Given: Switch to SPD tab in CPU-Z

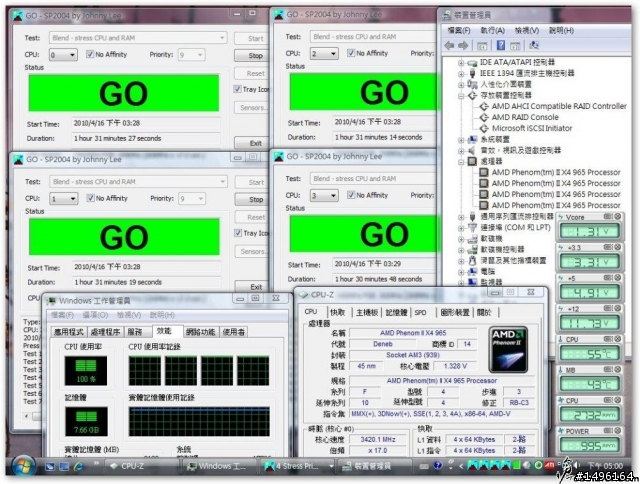Looking at the screenshot, I should click(x=420, y=313).
